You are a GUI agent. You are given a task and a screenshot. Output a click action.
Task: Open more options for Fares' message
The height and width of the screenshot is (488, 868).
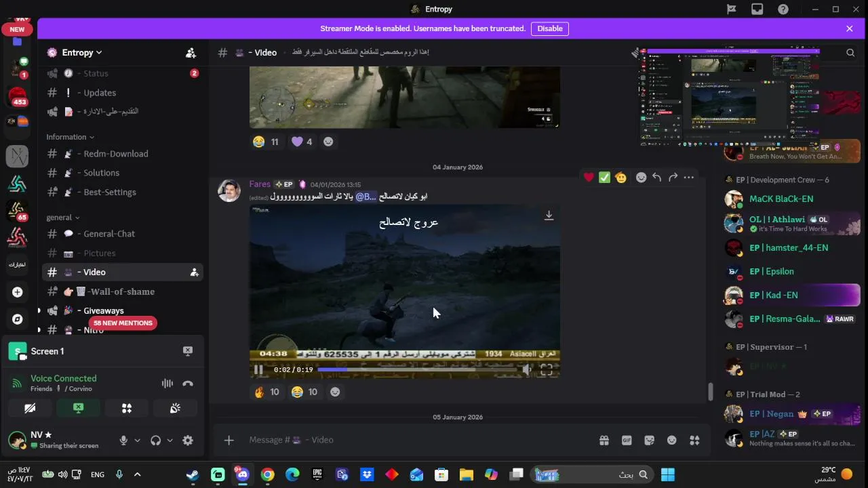(x=689, y=178)
